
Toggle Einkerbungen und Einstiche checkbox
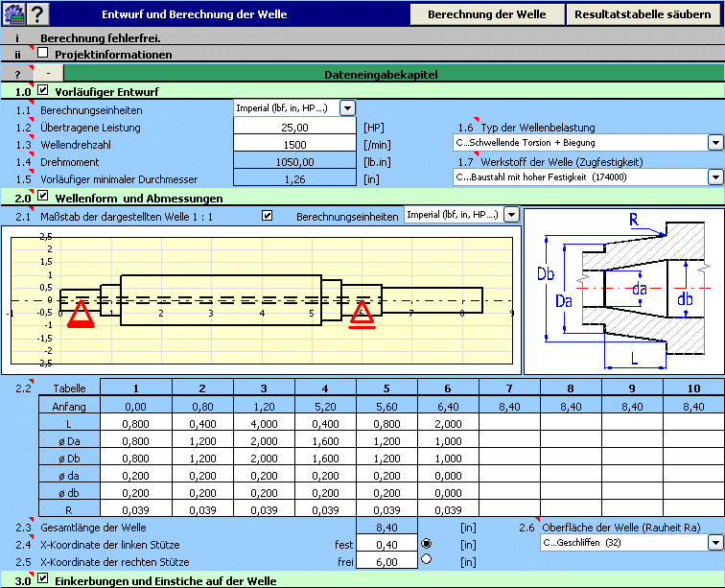(42, 578)
